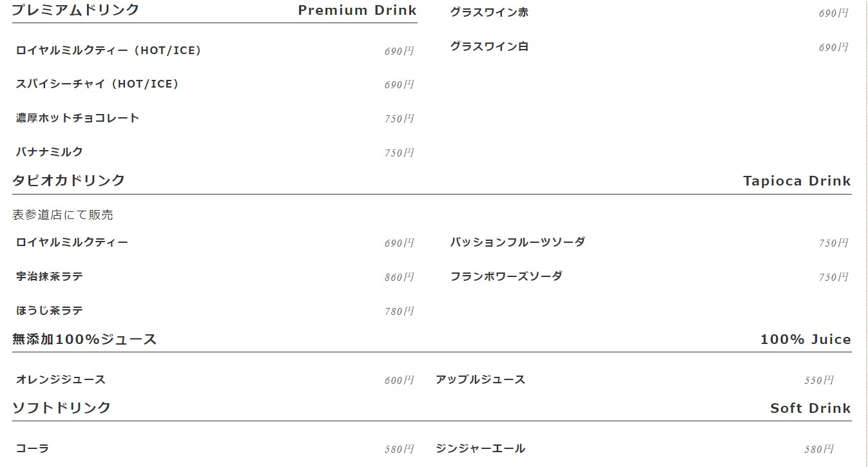Viewport: 868px width, 467px height.
Task: Select the ジンジャーエール soft drink
Action: coord(480,449)
